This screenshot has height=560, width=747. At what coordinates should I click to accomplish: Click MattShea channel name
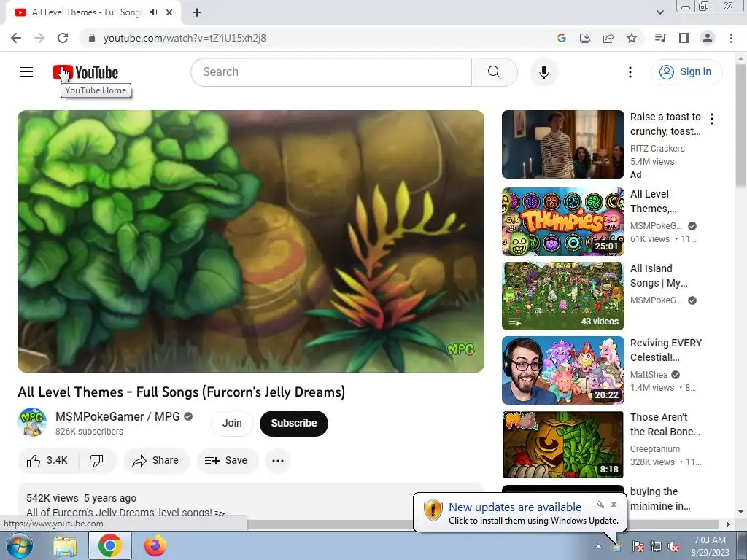[649, 375]
